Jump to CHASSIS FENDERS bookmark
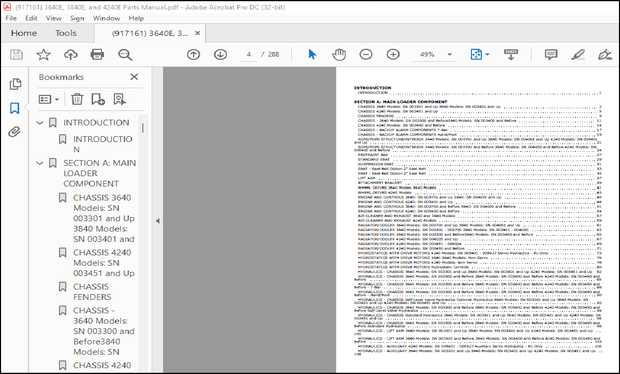 pos(92,292)
